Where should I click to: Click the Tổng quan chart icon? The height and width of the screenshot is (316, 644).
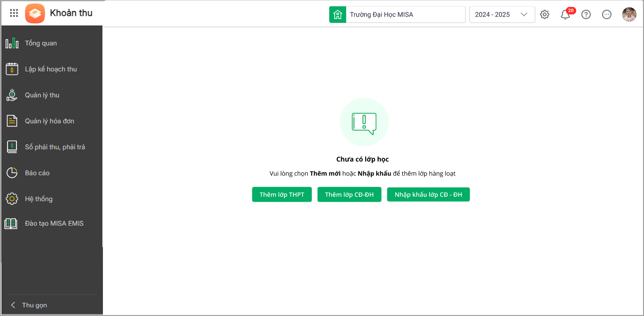click(12, 43)
